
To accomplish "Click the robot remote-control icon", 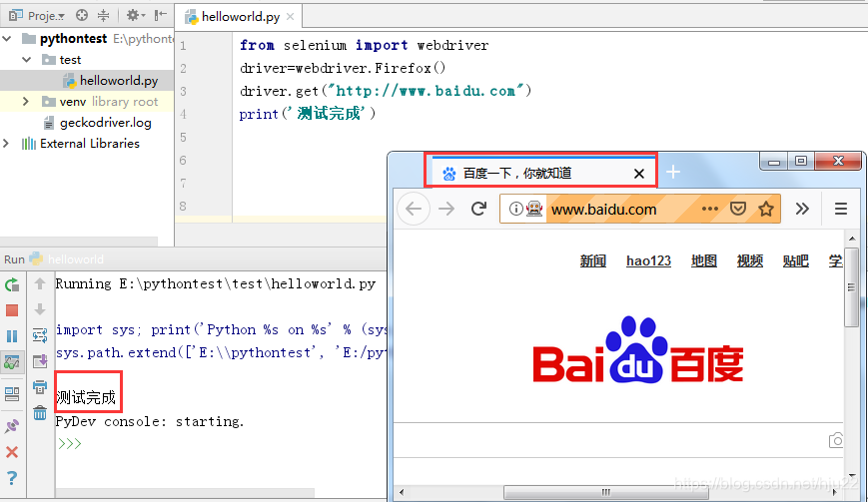I will coord(534,209).
